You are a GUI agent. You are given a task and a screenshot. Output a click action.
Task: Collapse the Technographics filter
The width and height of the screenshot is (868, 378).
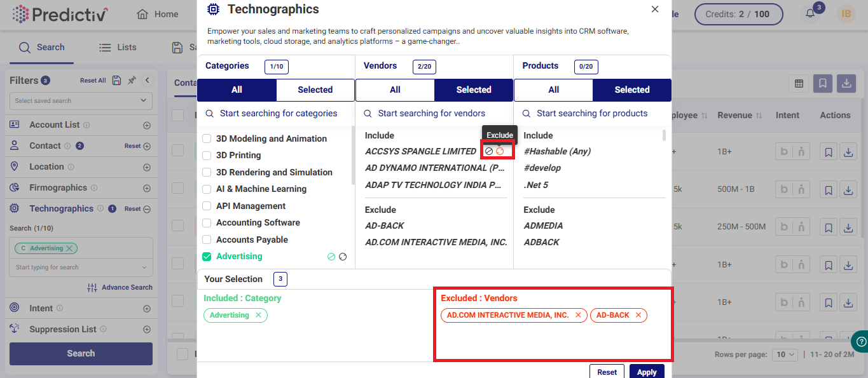147,209
